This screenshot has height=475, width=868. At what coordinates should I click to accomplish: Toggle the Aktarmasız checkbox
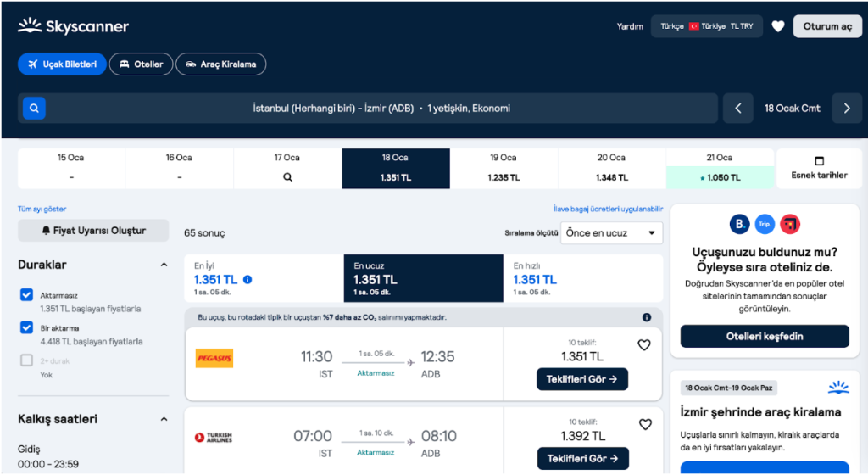point(26,294)
